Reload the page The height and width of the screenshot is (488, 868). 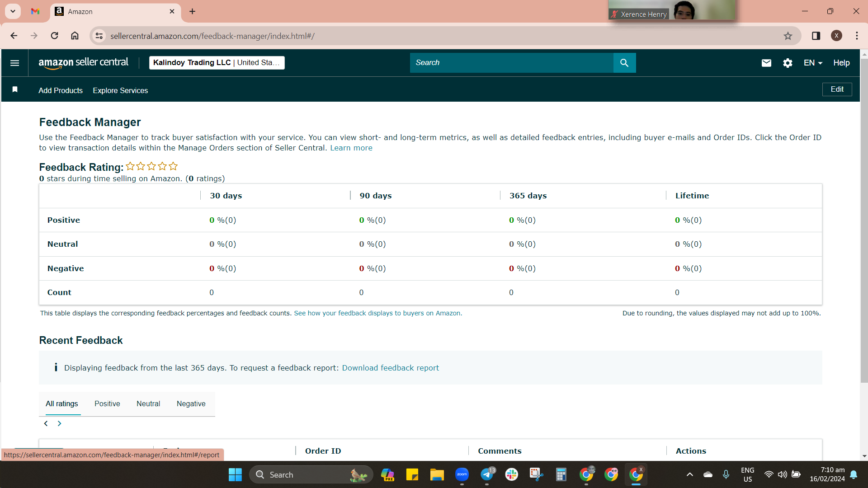coord(54,36)
